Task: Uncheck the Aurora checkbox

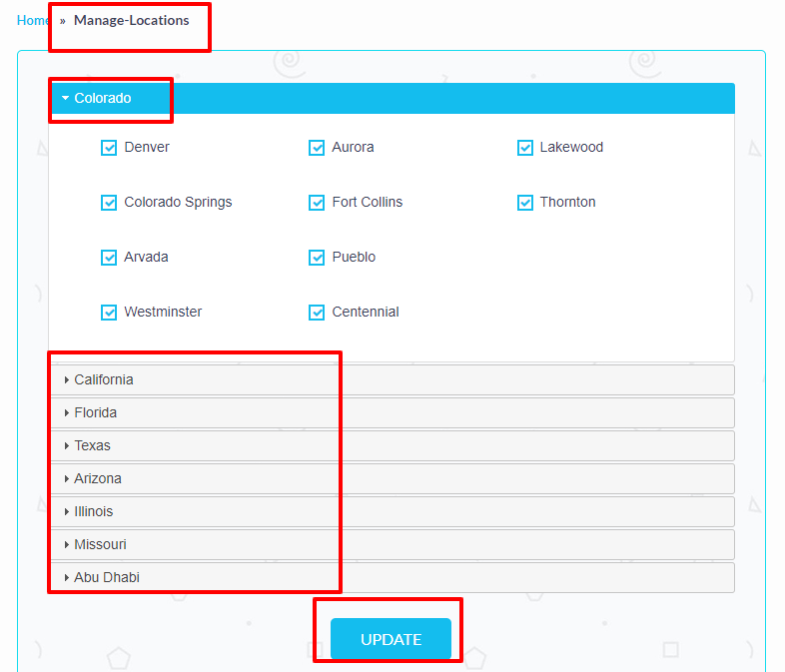Action: pos(317,148)
